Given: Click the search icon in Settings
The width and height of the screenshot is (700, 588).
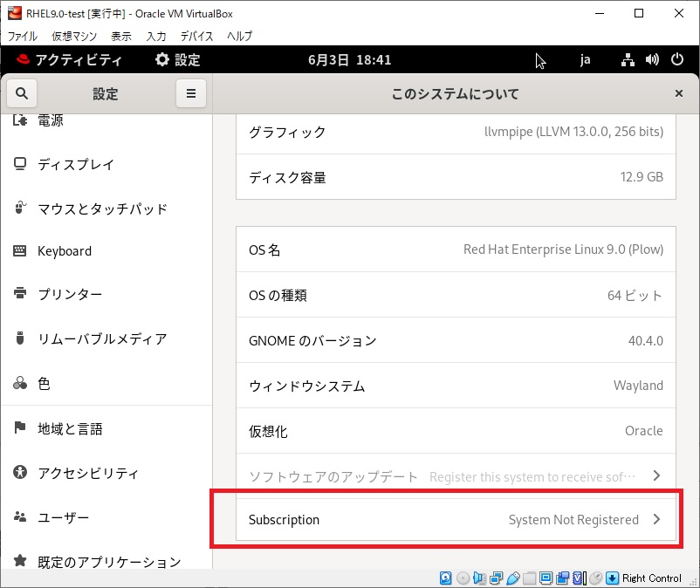Looking at the screenshot, I should pos(22,93).
